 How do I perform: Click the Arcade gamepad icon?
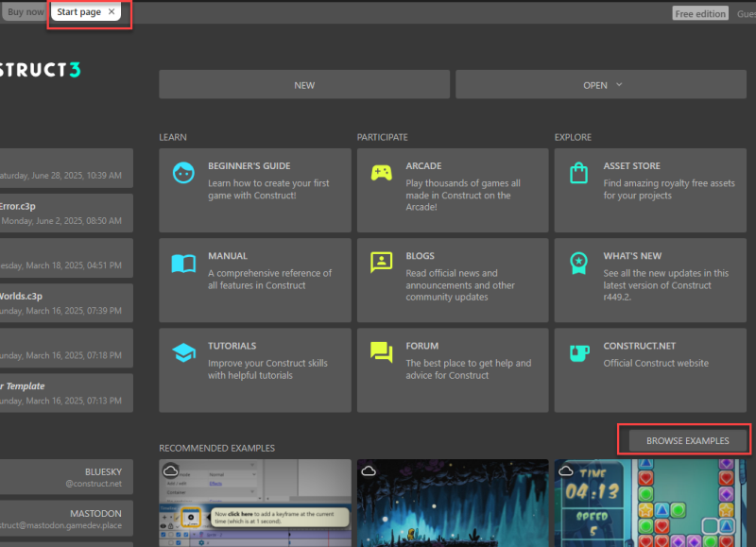click(x=382, y=173)
